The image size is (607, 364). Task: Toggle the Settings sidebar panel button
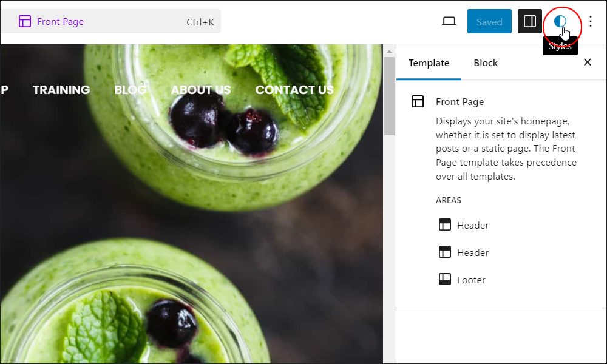(x=529, y=21)
